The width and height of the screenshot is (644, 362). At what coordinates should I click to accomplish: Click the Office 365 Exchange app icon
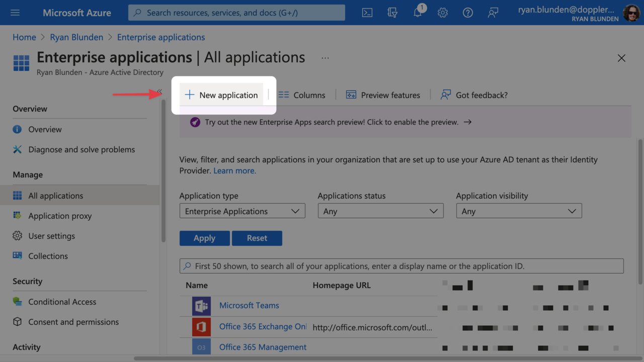[201, 327]
